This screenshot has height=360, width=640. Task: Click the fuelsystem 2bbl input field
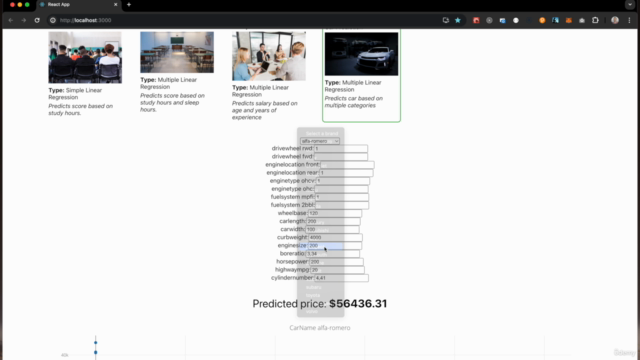click(x=342, y=205)
